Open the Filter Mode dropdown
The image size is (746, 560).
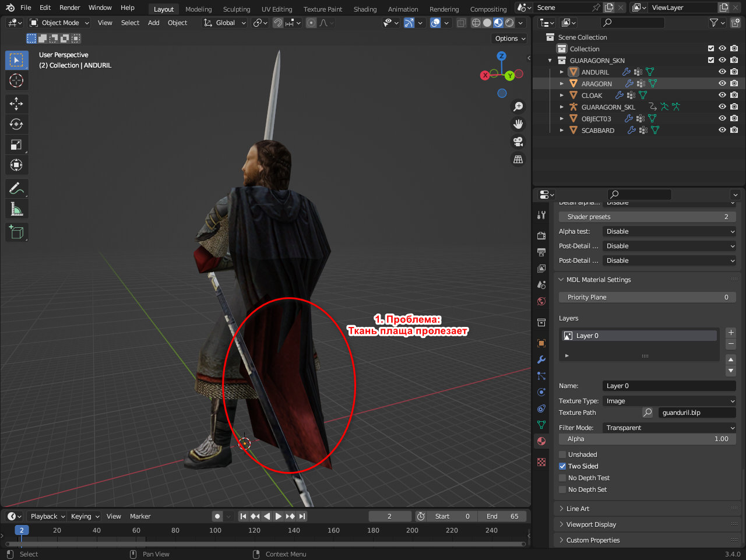pyautogui.click(x=669, y=428)
